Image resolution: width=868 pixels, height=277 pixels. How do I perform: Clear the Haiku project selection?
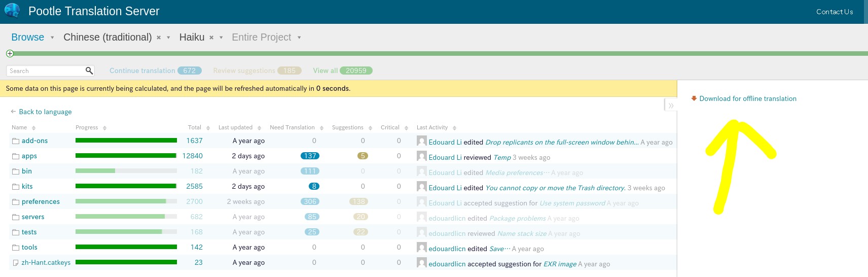[211, 38]
